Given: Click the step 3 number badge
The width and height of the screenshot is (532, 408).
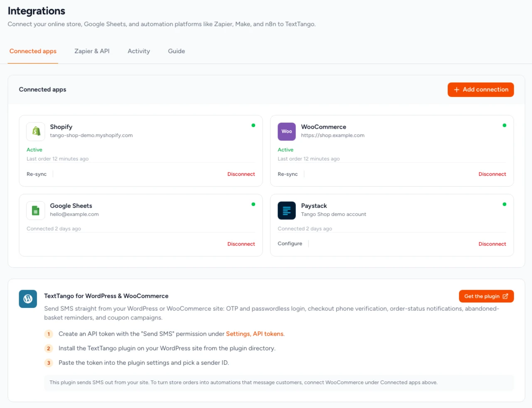Looking at the screenshot, I should tap(49, 363).
